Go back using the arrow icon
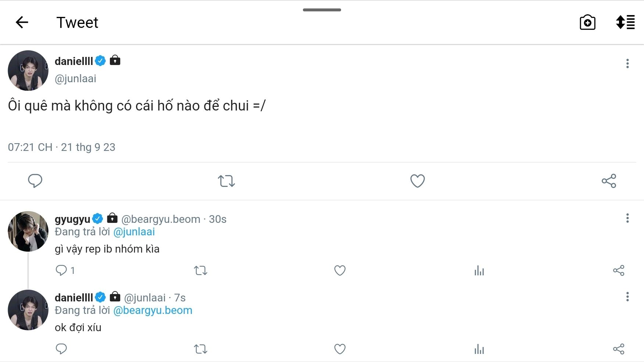644x362 pixels. 22,22
